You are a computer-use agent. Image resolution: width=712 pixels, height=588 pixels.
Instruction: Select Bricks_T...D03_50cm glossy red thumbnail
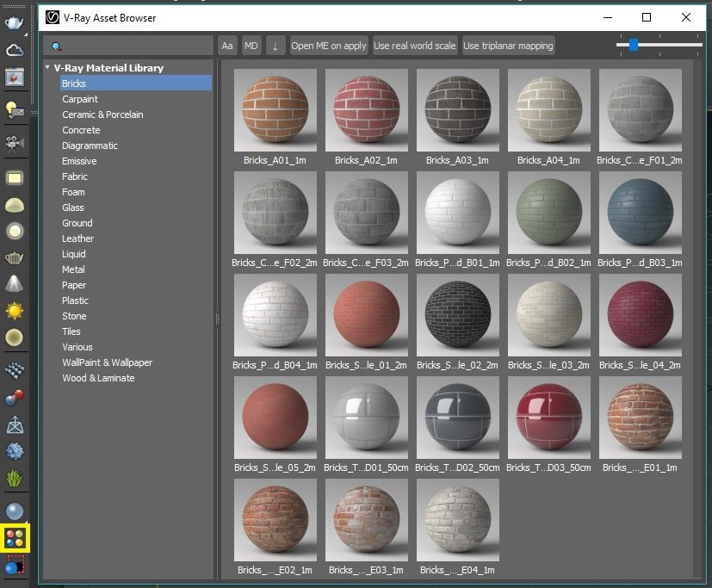point(549,418)
